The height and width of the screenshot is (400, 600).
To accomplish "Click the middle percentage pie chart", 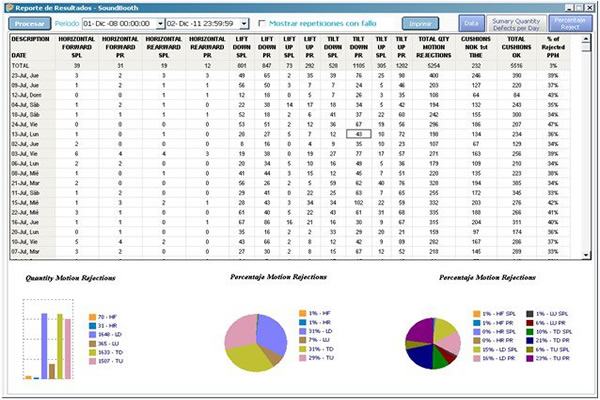I will (x=255, y=333).
